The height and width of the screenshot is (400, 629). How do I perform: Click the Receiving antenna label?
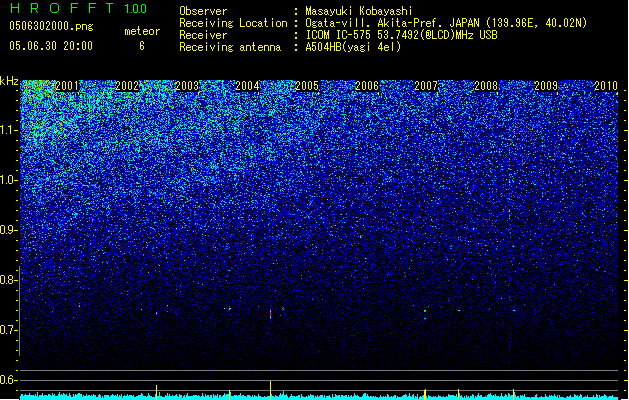pos(230,47)
